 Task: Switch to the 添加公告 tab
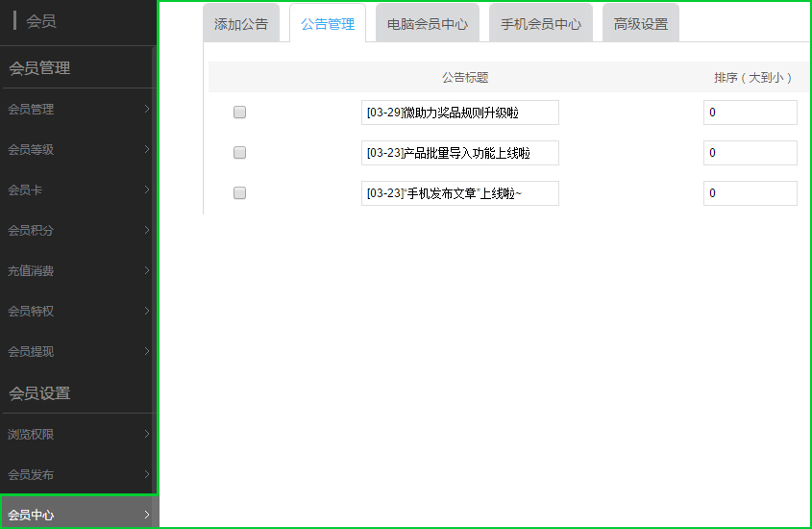tap(241, 24)
